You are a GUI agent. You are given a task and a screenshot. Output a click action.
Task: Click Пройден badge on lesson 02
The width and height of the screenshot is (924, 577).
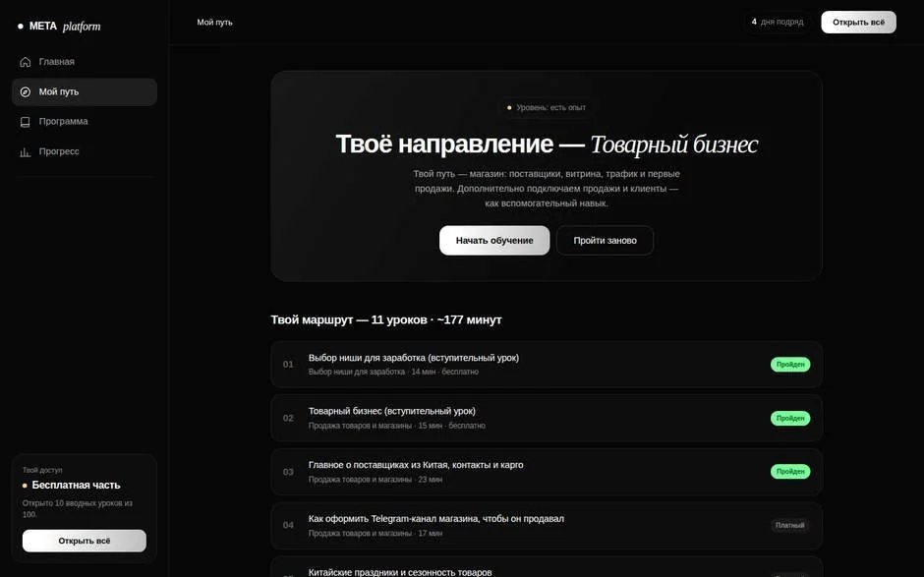click(790, 418)
